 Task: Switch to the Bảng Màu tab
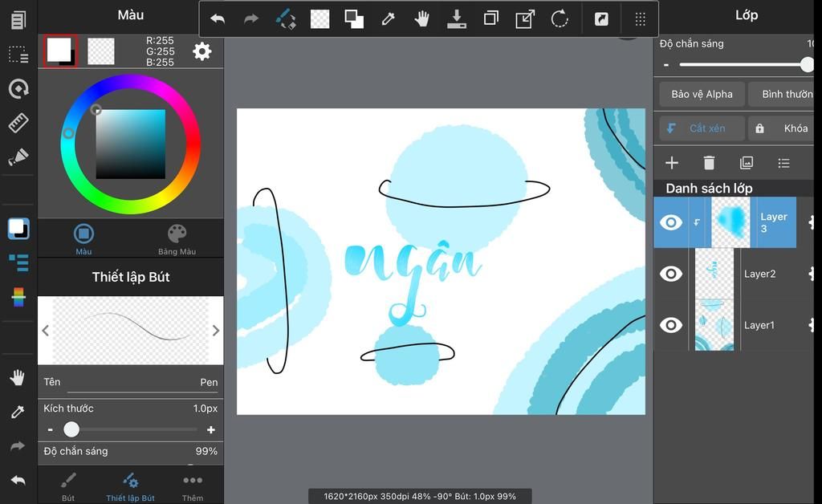coord(177,239)
